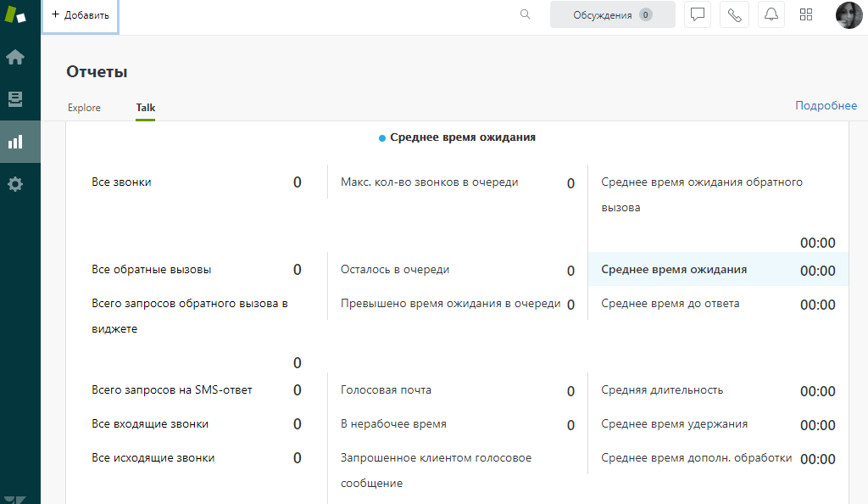Open the Обсуждения dropdown
The width and height of the screenshot is (868, 504).
click(x=612, y=14)
